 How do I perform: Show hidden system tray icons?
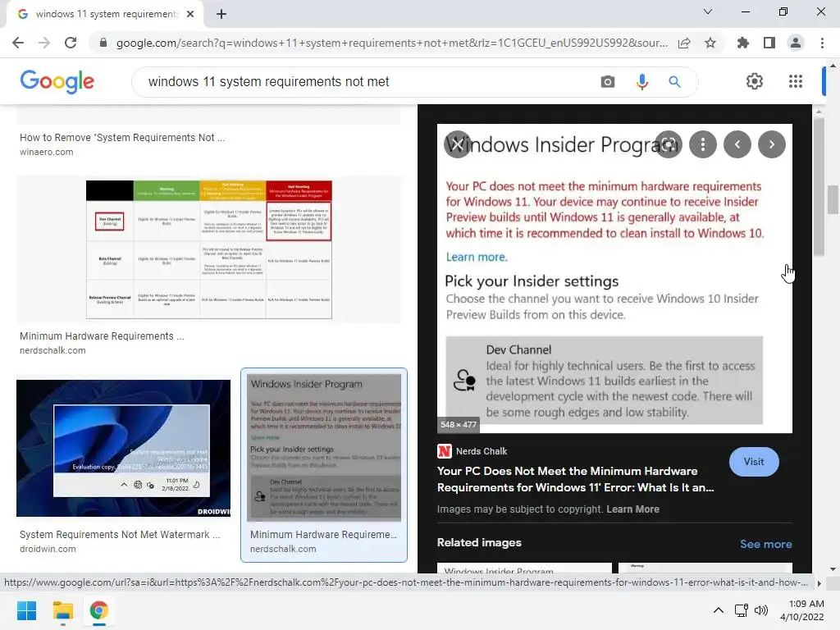(719, 610)
